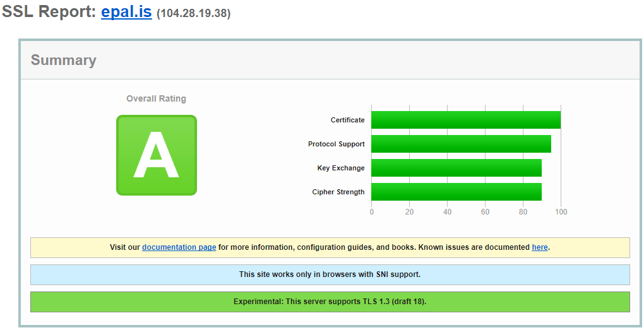Click the IP address (104.28.19.38)

(193, 13)
